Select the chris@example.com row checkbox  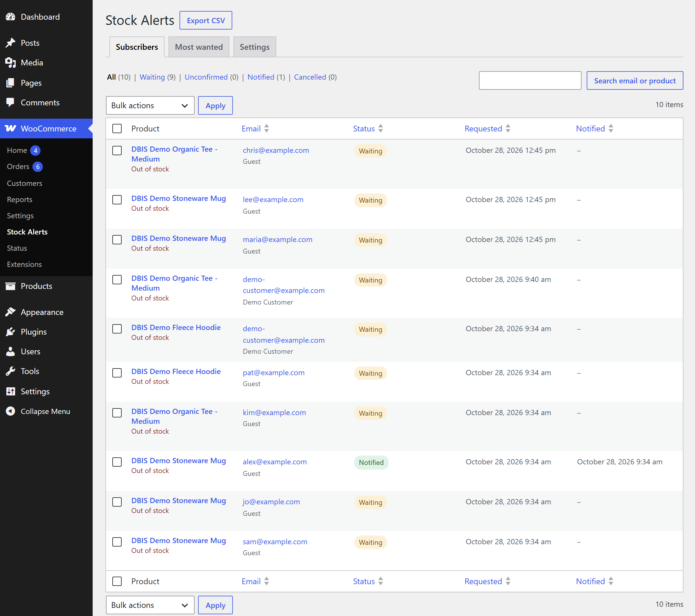117,151
